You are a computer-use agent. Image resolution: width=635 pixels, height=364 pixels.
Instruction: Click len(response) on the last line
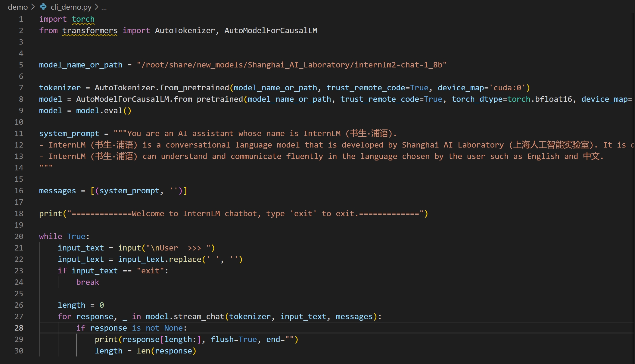click(166, 351)
